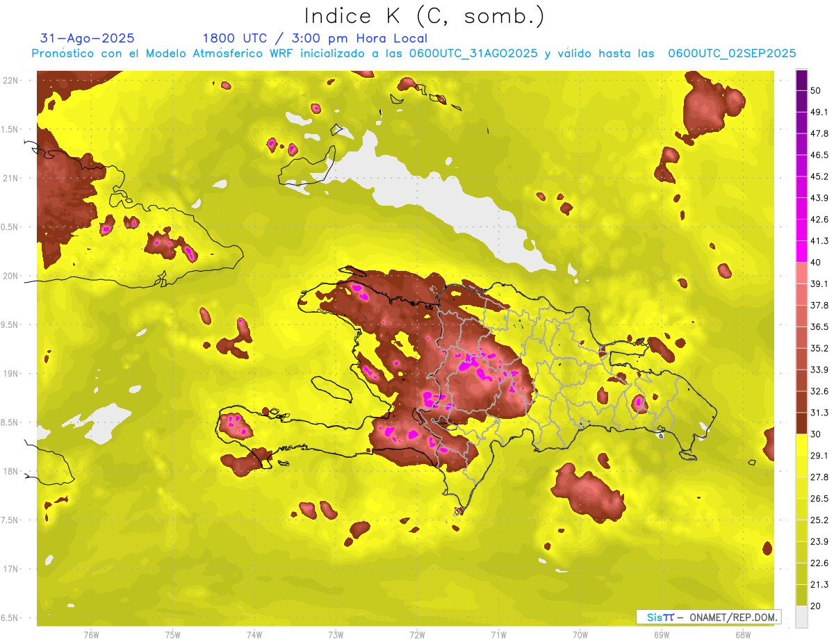This screenshot has width=834, height=644.
Task: Click the '32.6' colorbar value
Action: point(819,391)
